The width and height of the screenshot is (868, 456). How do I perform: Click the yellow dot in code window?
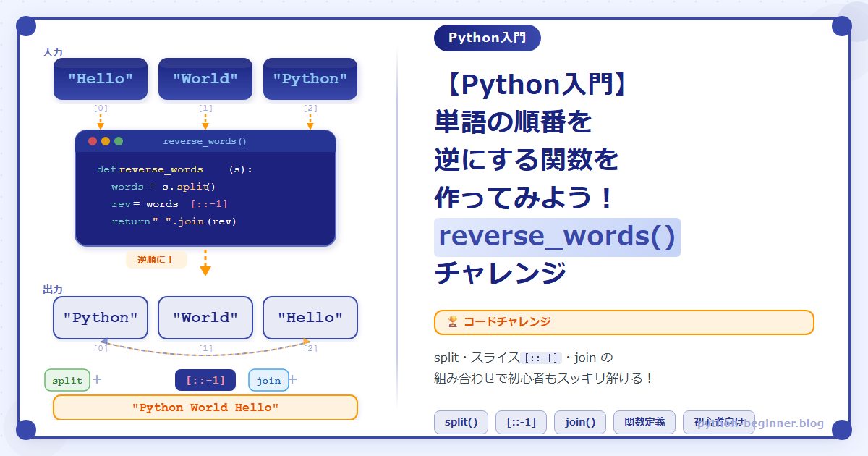click(x=106, y=141)
